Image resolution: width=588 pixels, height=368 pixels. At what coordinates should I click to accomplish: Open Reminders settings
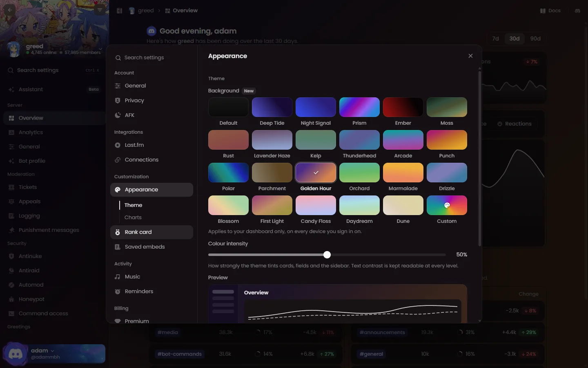tap(151, 292)
